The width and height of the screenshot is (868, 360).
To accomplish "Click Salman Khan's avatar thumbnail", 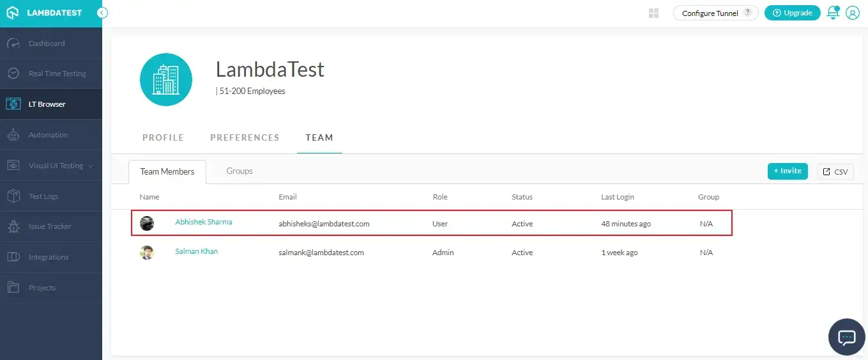I will (147, 253).
